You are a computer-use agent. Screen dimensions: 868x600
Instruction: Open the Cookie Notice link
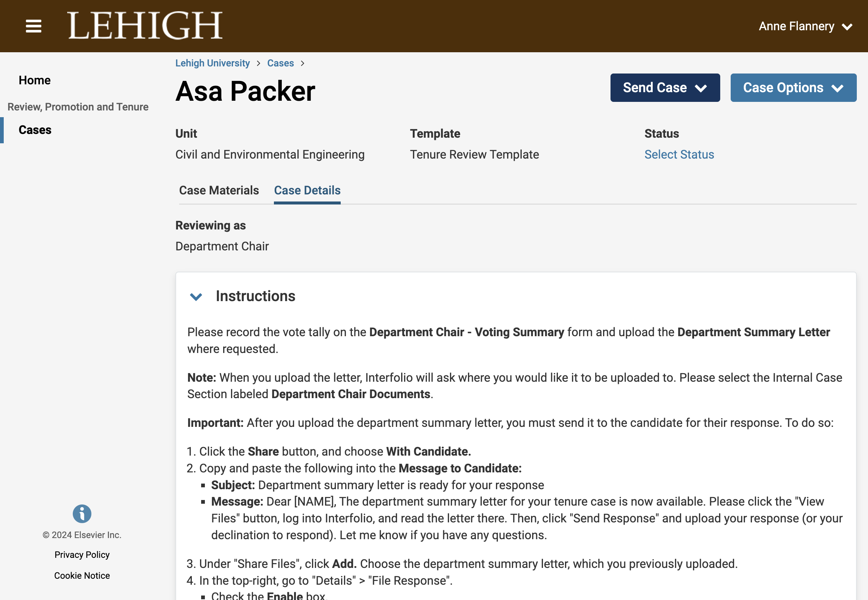coord(82,576)
